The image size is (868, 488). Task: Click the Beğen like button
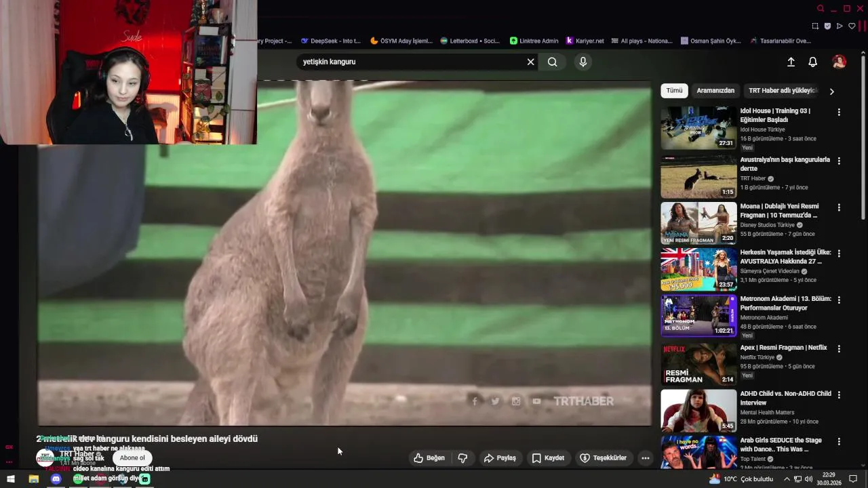(429, 458)
